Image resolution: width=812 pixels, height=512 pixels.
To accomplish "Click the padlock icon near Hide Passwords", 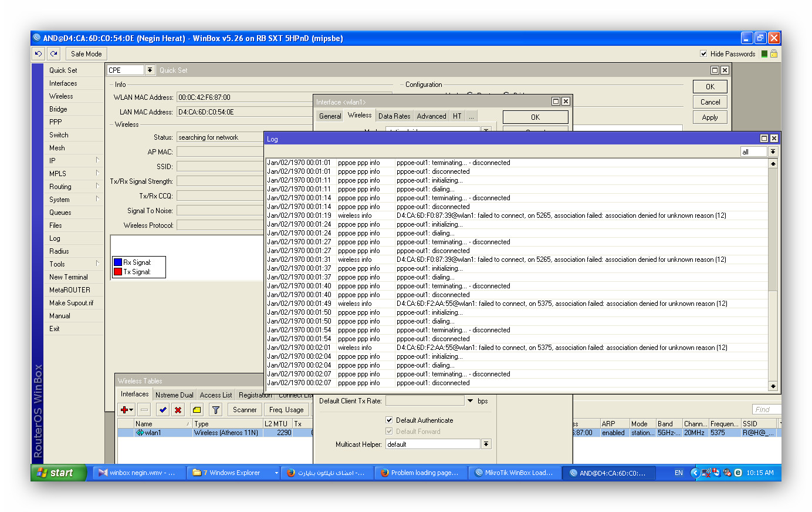I will pos(773,53).
